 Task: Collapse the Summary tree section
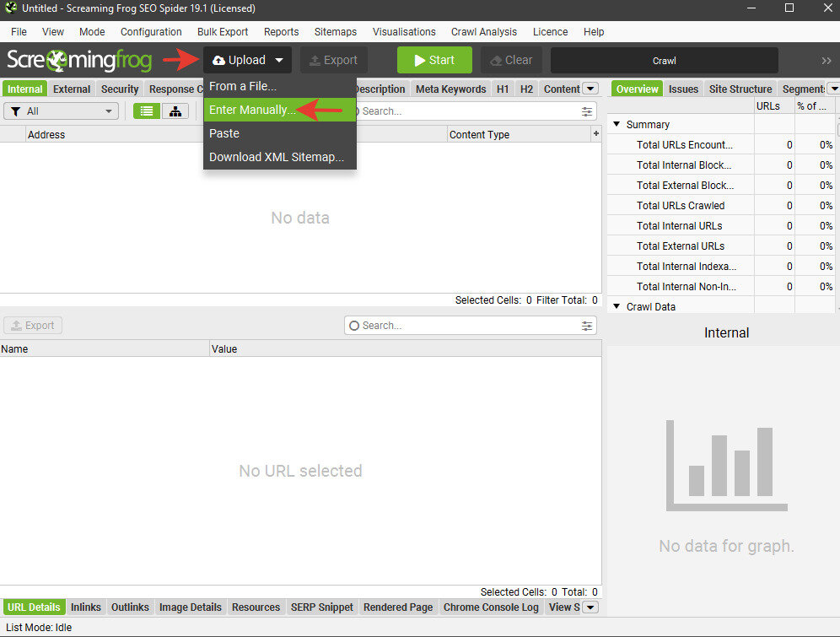click(x=617, y=124)
